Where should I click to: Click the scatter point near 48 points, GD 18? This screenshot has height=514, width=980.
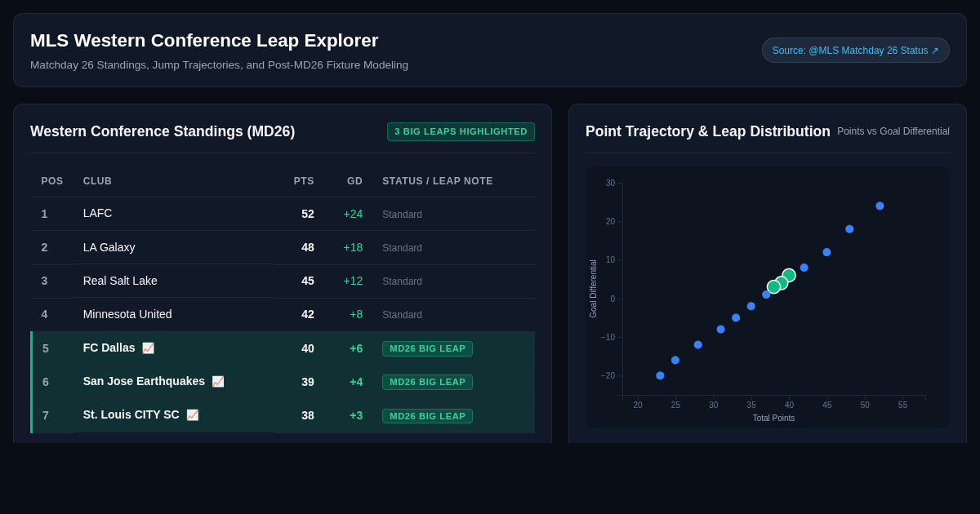click(x=849, y=229)
